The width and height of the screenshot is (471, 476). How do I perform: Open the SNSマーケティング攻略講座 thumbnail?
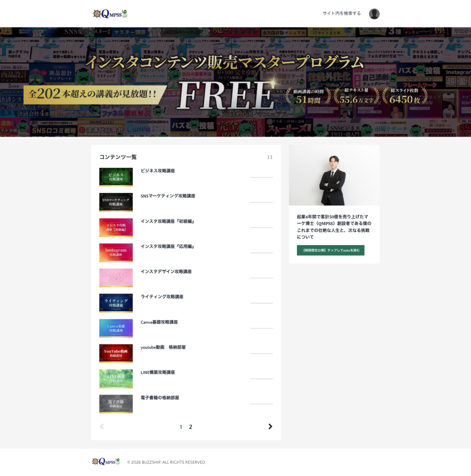116,202
